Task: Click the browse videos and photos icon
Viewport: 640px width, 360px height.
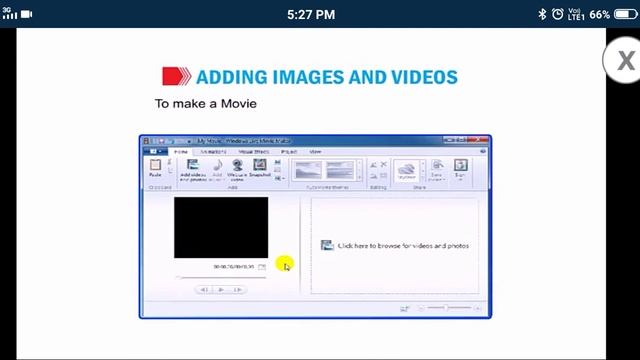Action: coord(327,245)
